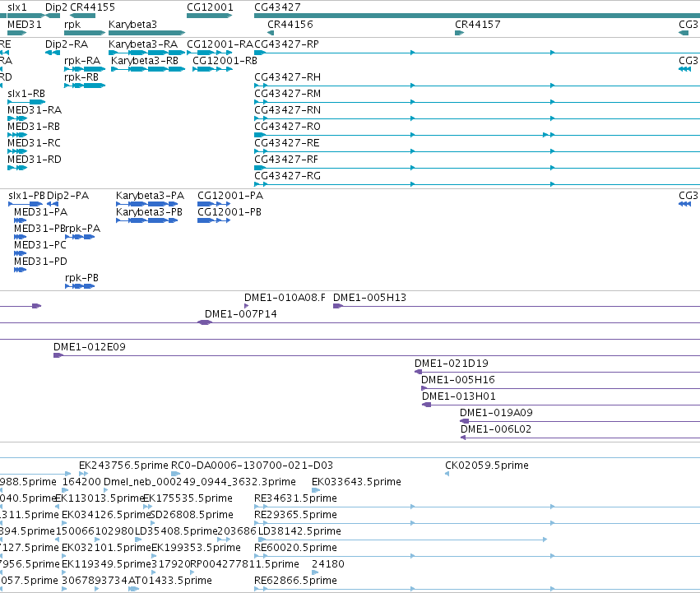
Task: Select transcript CG12001-RB label
Action: [225, 61]
